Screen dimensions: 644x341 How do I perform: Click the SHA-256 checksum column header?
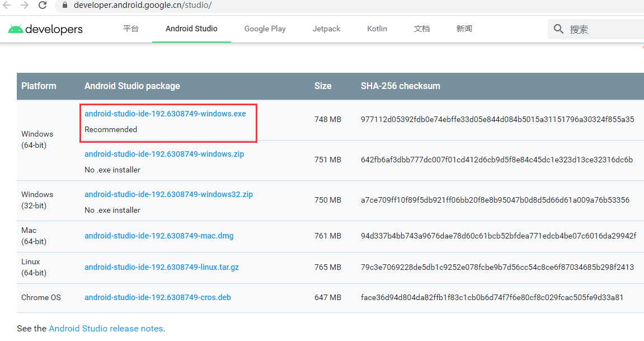[x=401, y=86]
